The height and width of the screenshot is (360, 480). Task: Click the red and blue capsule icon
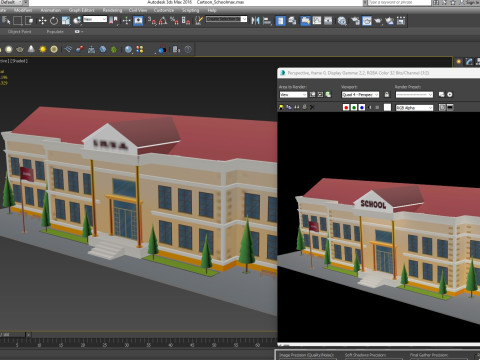(x=80, y=49)
